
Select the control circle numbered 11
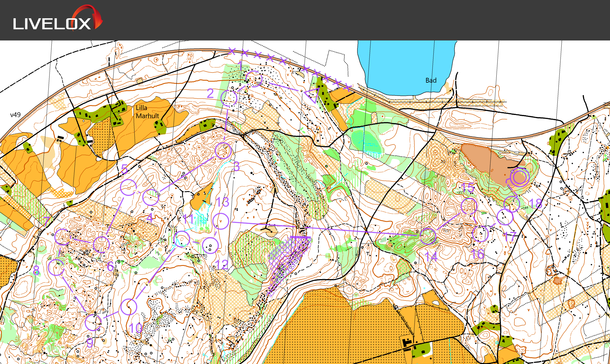point(182,239)
